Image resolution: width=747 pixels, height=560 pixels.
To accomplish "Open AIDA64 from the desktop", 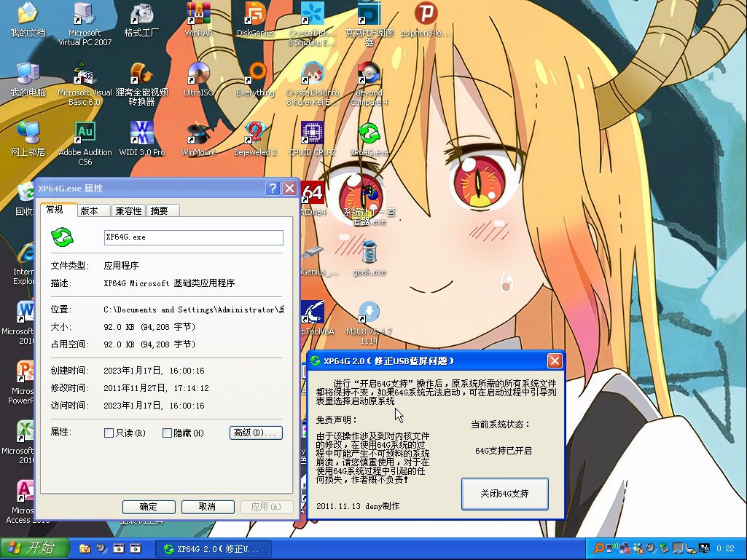I will tap(313, 193).
